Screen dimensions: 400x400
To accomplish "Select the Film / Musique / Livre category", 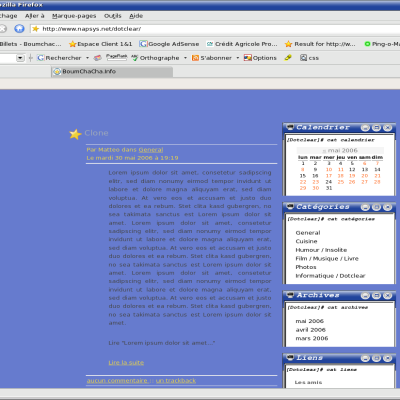I will pos(327,259).
